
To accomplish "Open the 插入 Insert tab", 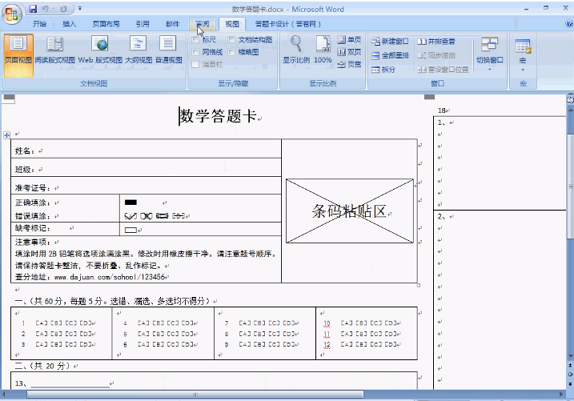I will (69, 24).
